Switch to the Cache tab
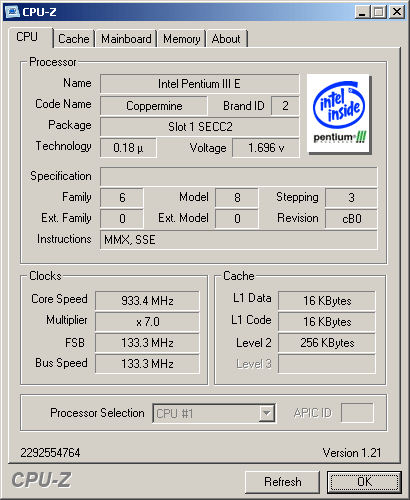The height and width of the screenshot is (500, 410). [x=74, y=39]
